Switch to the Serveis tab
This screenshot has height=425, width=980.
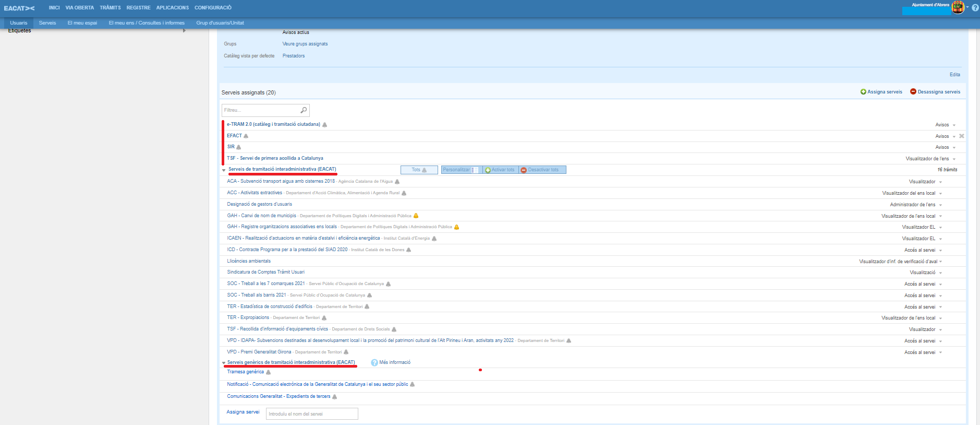pyautogui.click(x=47, y=23)
